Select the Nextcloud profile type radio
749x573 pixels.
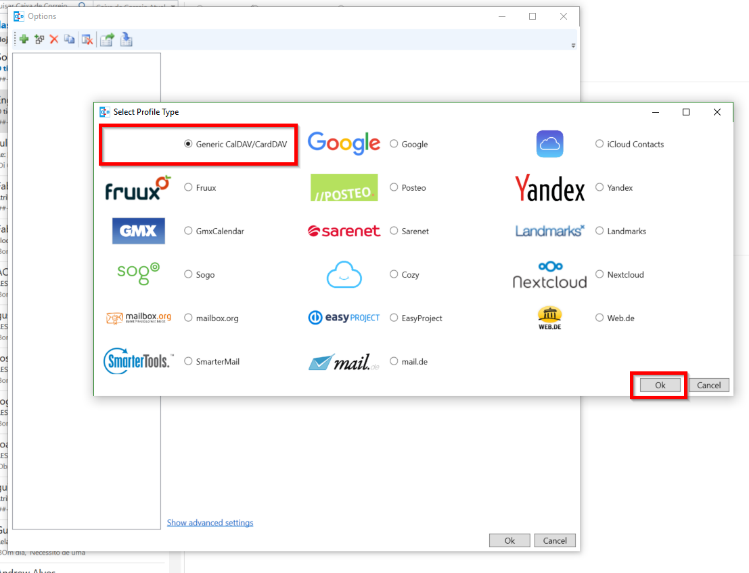tap(599, 274)
